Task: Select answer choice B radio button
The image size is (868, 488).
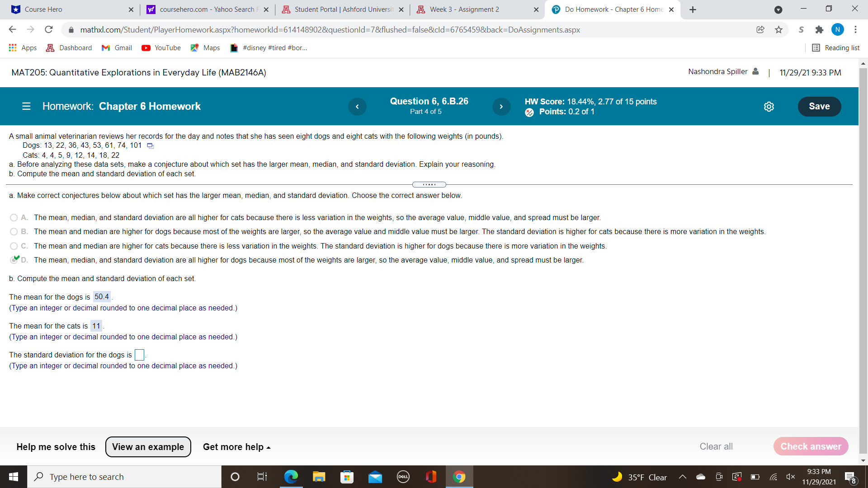Action: coord(14,232)
